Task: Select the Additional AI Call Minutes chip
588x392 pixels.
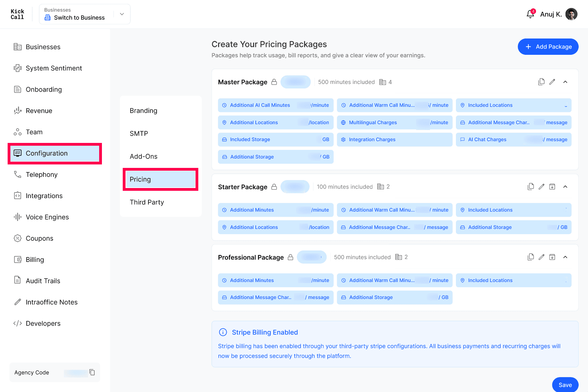Action: coord(276,105)
